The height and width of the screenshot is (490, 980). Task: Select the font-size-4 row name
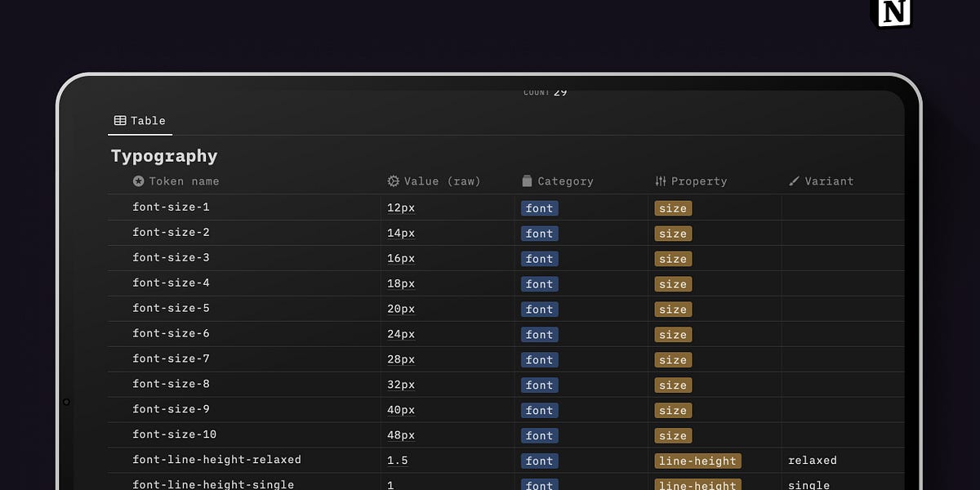(171, 283)
